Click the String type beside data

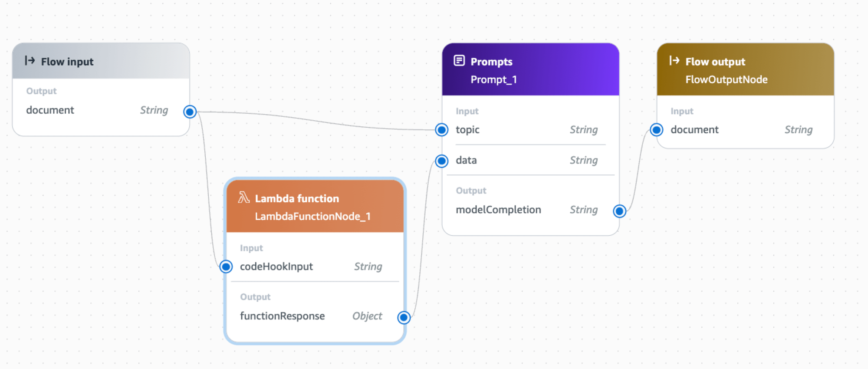(584, 160)
